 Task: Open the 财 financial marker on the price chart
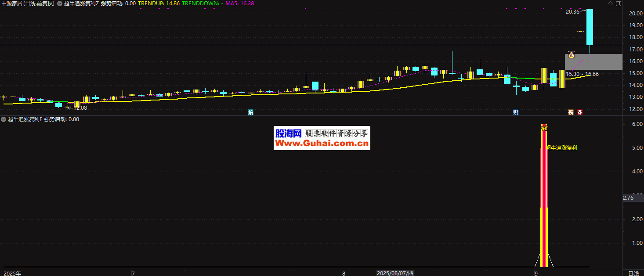[516, 112]
